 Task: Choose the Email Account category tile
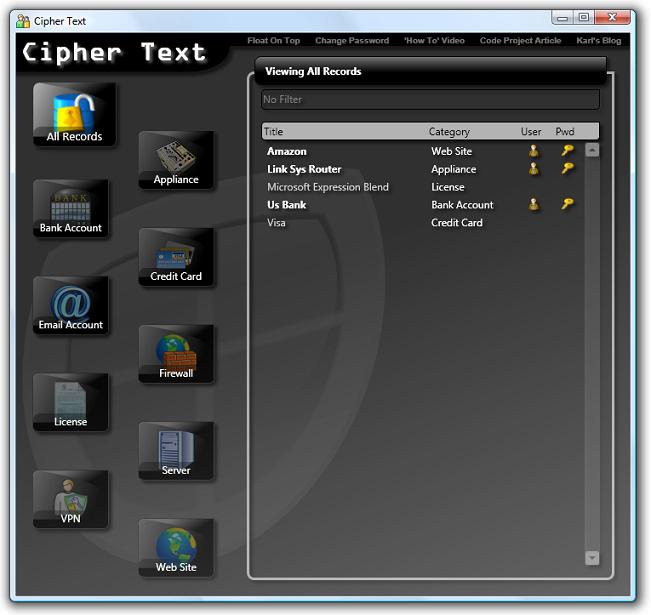coord(71,305)
